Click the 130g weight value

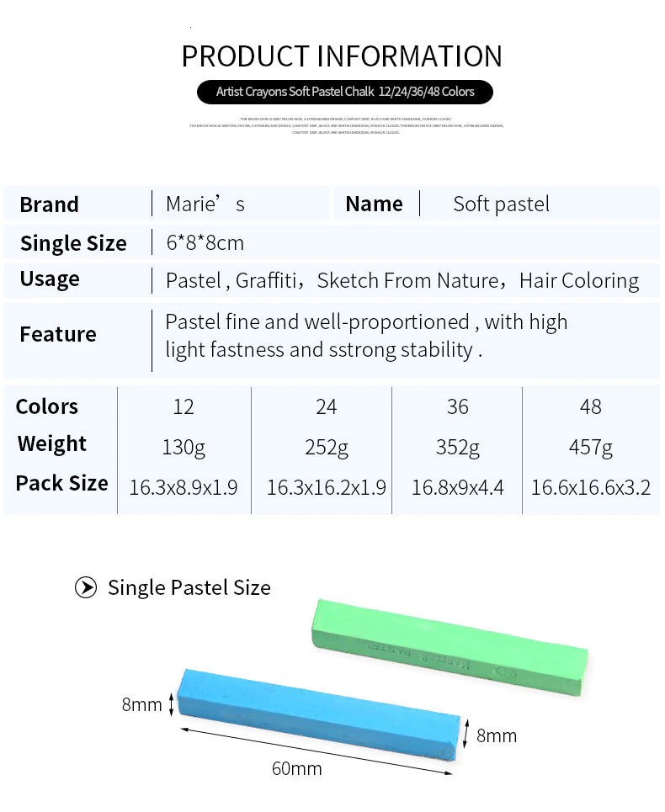tap(184, 447)
